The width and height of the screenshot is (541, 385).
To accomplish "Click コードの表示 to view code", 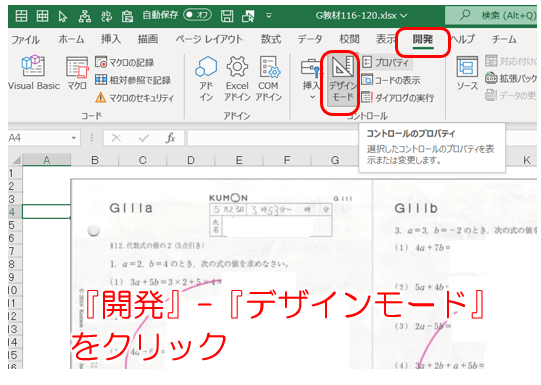I will 391,80.
